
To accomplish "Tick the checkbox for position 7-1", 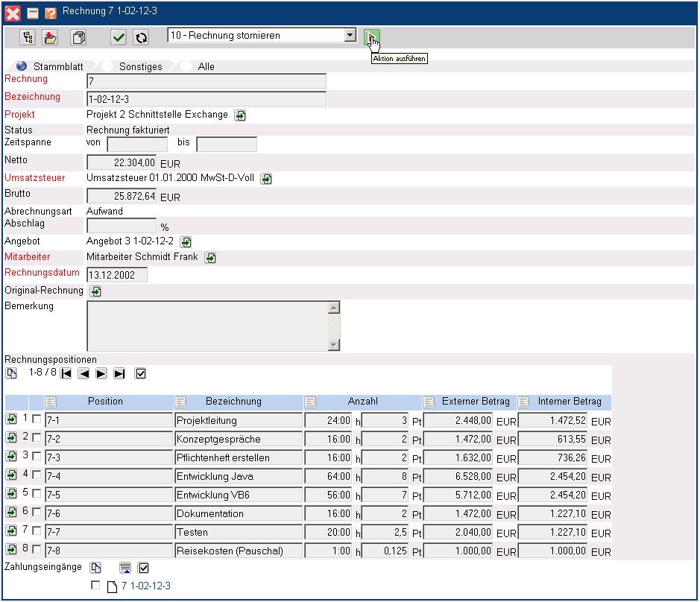I will click(x=37, y=419).
